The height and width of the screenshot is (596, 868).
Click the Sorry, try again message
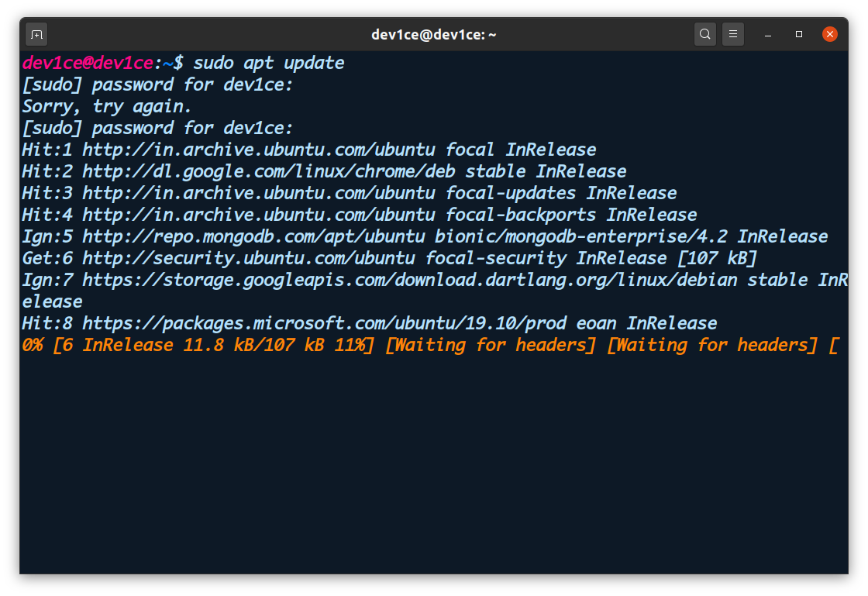(x=105, y=106)
